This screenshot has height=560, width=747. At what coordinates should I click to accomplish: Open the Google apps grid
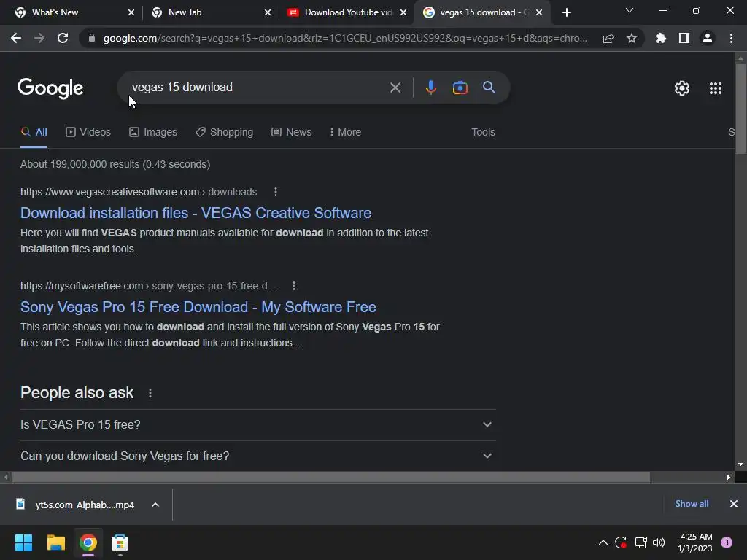716,88
